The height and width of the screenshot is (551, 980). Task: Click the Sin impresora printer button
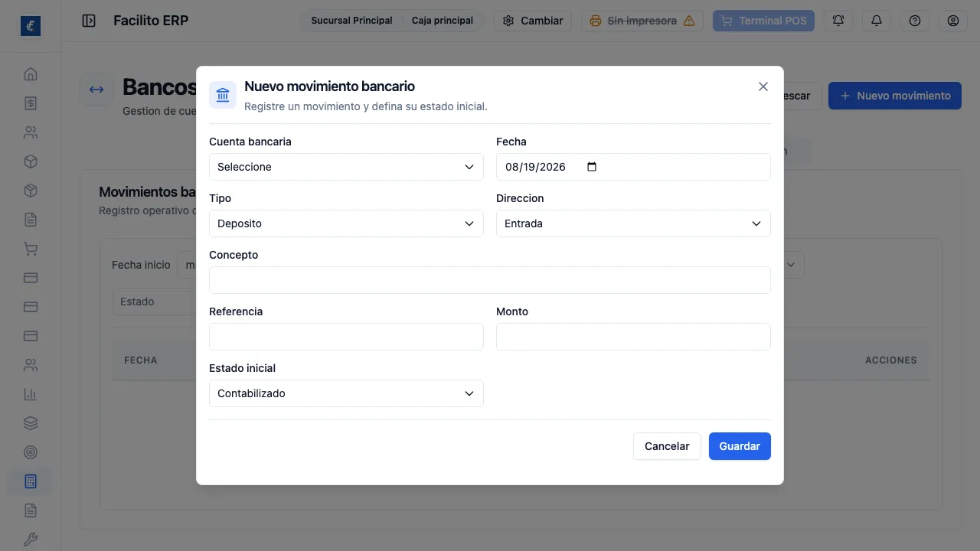(x=642, y=21)
